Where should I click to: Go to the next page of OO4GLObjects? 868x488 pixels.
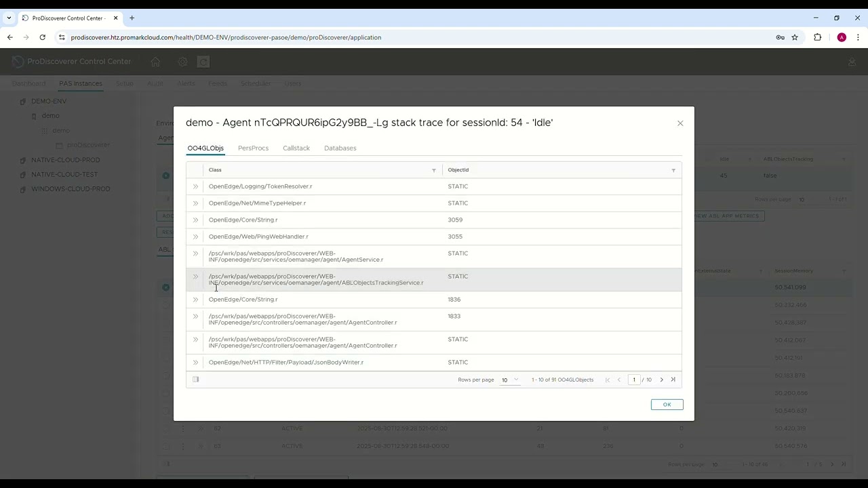pos(662,380)
